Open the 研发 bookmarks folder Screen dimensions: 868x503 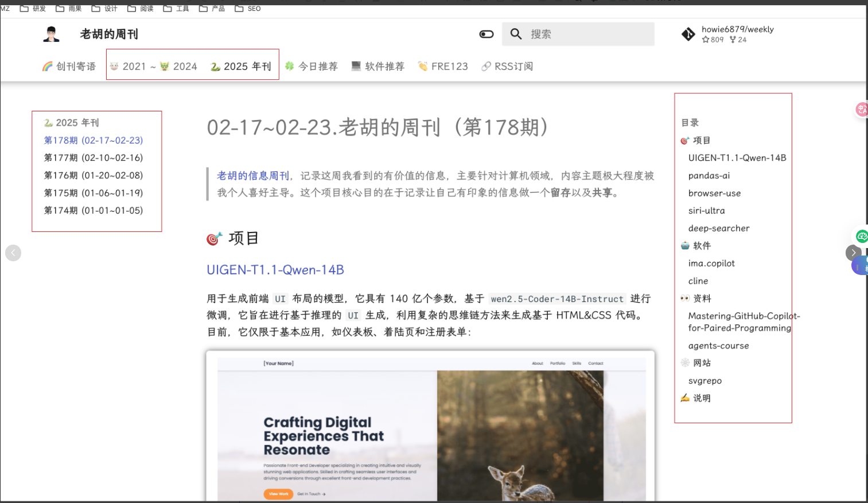coord(33,9)
